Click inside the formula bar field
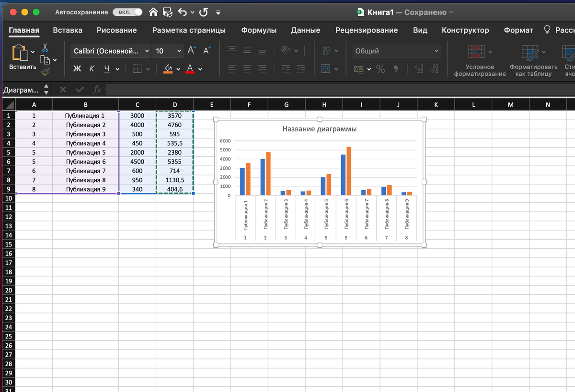The image size is (575, 392). tap(340, 90)
